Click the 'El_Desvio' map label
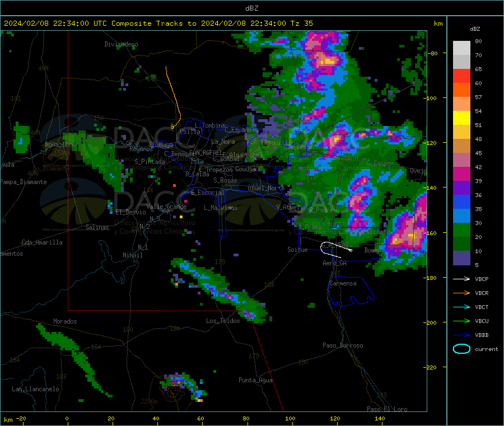504x426 pixels. pyautogui.click(x=130, y=212)
